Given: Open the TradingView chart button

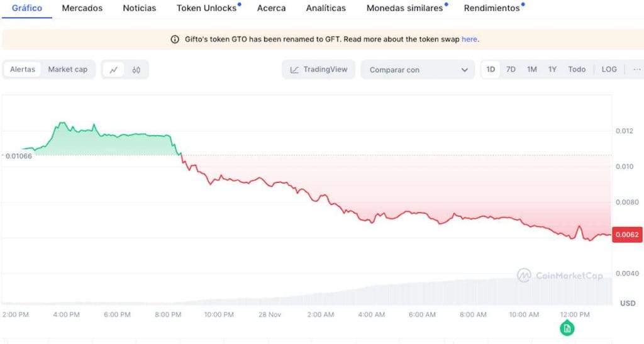Looking at the screenshot, I should pyautogui.click(x=318, y=69).
